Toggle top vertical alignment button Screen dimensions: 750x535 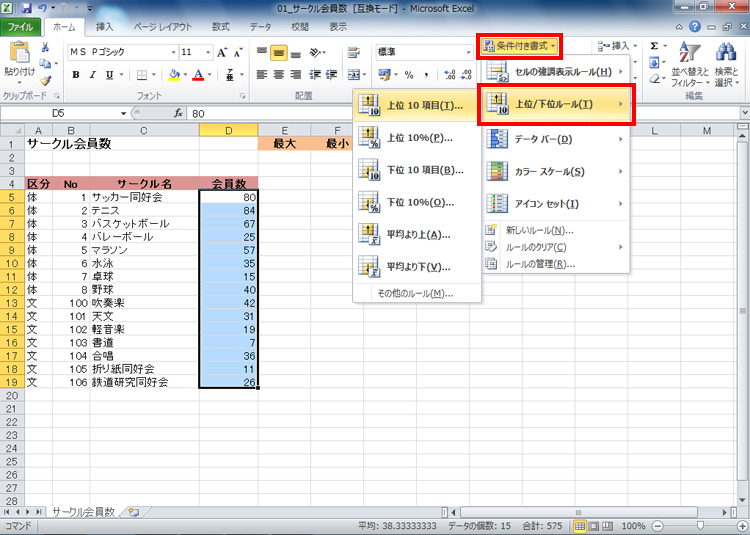tap(262, 51)
